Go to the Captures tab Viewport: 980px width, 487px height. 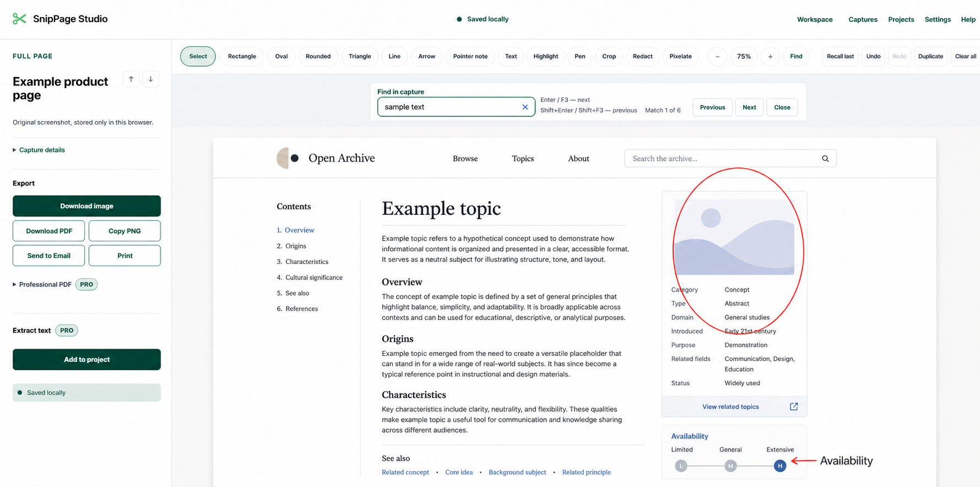coord(863,19)
